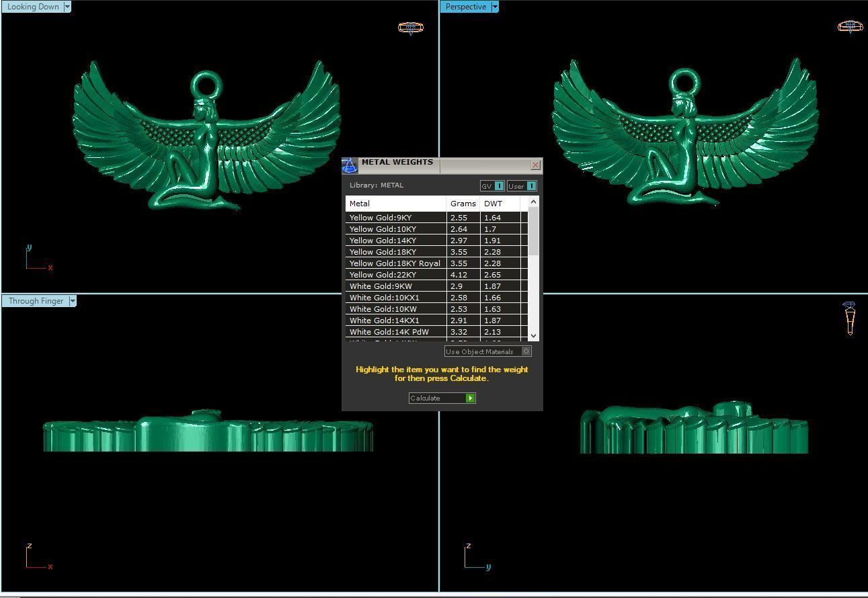This screenshot has width=868, height=598.
Task: Click the ZY axis indicator in the bottom-right viewport
Action: point(477,557)
